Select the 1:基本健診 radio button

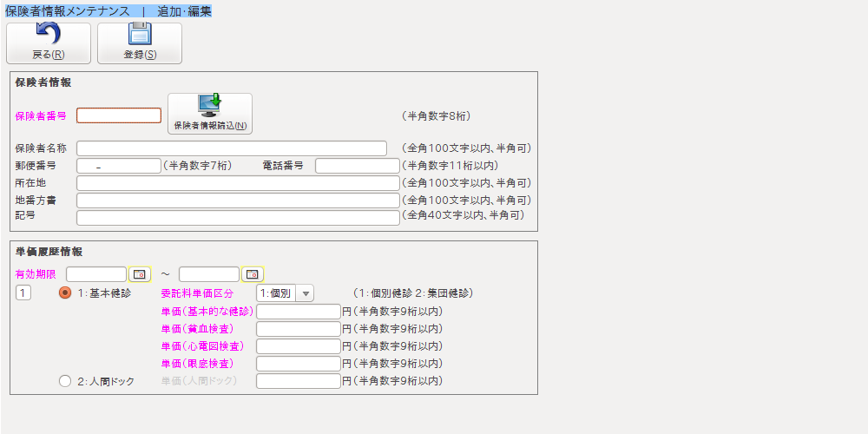[x=65, y=293]
